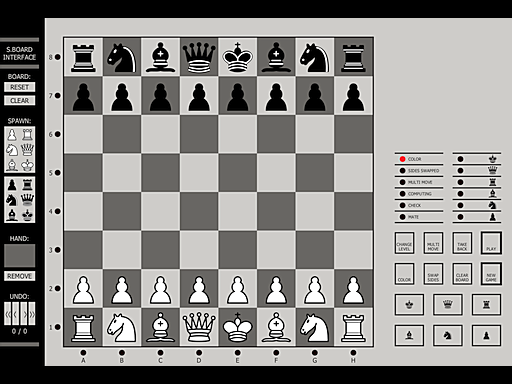Screen dimensions: 512x384
Task: Spawn a white king piece
Action: (27, 165)
